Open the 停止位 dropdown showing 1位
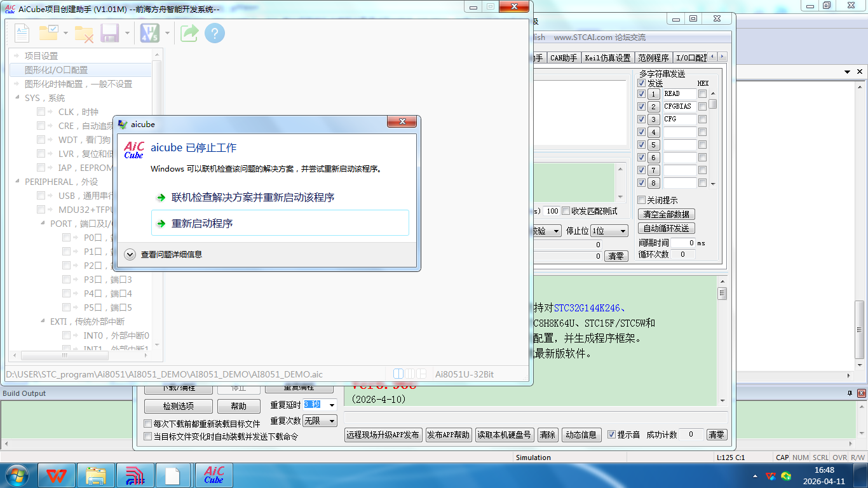The width and height of the screenshot is (868, 488). pyautogui.click(x=609, y=231)
